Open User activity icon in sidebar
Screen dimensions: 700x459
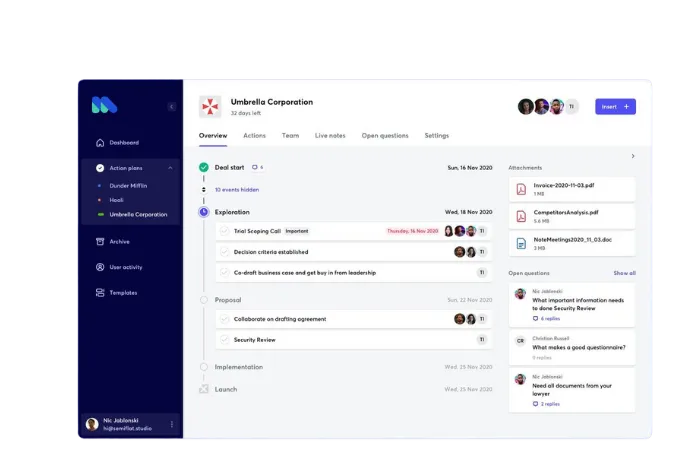(99, 267)
